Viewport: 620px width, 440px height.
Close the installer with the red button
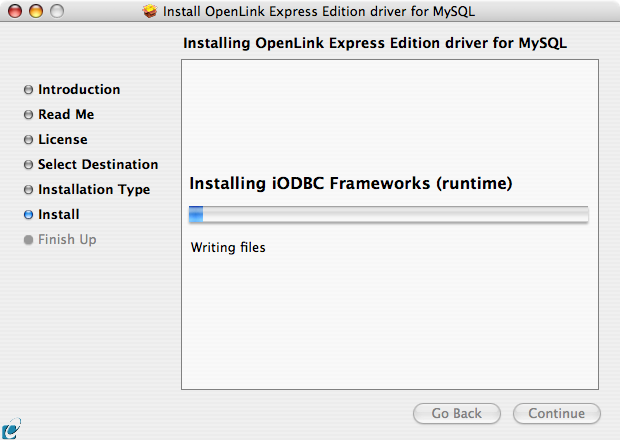click(x=15, y=11)
